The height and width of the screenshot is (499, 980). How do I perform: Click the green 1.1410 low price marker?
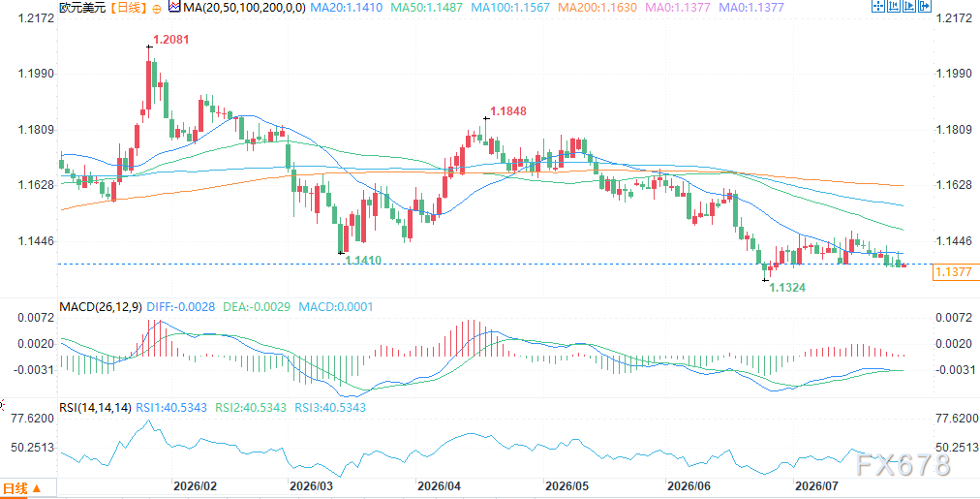click(364, 259)
